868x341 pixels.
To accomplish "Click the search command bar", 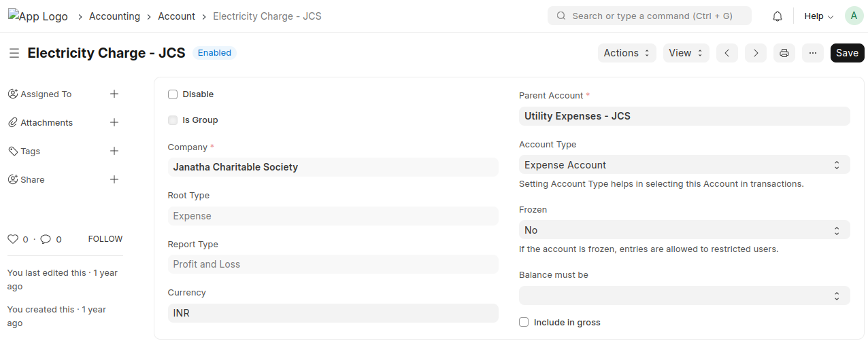I will [x=649, y=16].
